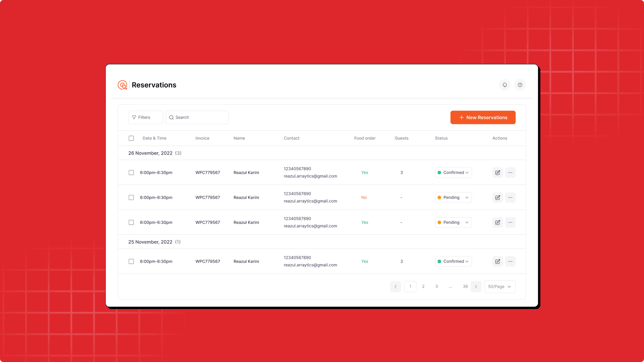Open the notifications bell
644x362 pixels.
point(504,85)
